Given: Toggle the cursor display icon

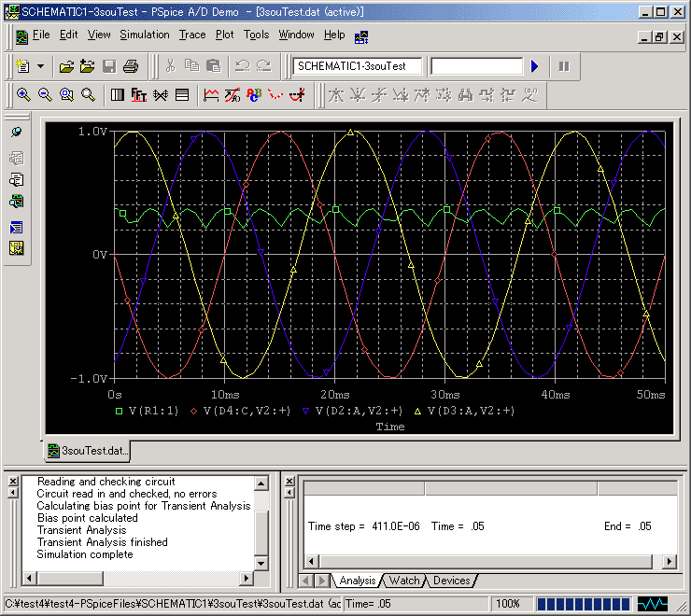Looking at the screenshot, I should [299, 94].
